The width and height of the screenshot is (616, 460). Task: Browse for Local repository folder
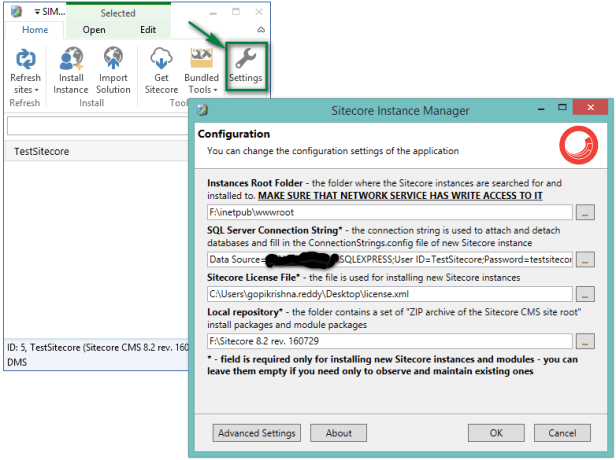pos(585,342)
